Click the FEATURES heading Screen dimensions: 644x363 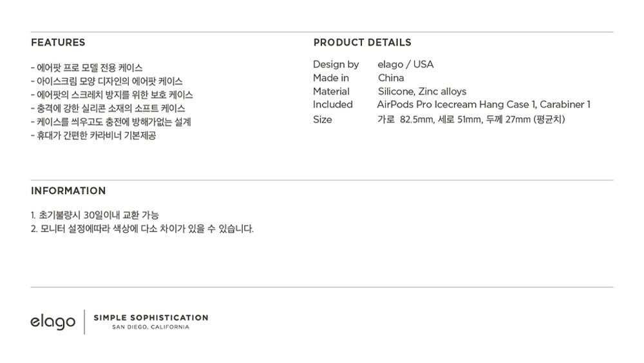point(58,43)
